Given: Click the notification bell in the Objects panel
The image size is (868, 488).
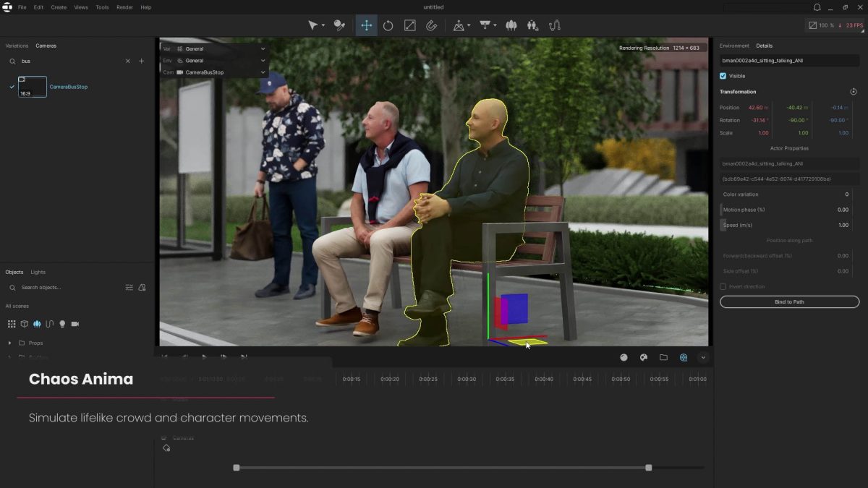Looking at the screenshot, I should [x=142, y=287].
